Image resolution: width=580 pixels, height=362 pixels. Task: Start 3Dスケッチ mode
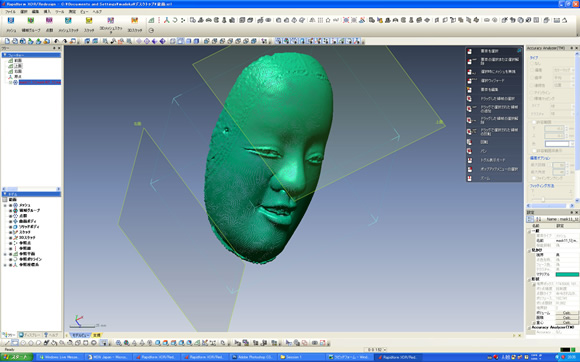[x=135, y=24]
